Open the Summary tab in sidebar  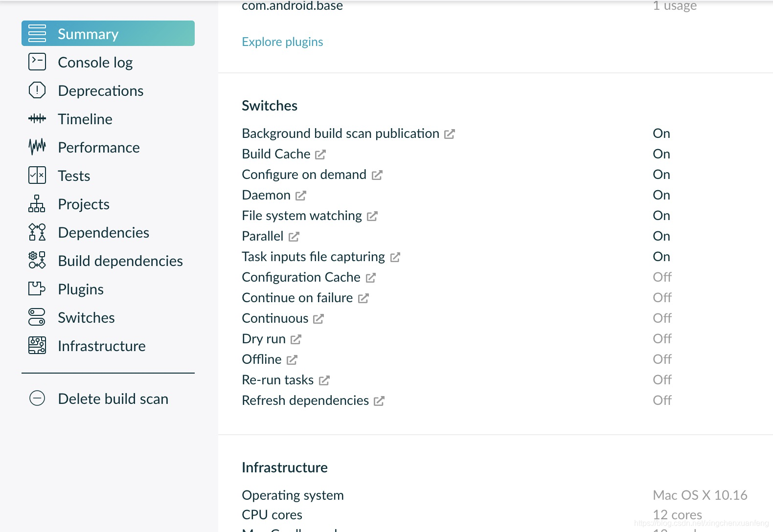(108, 34)
